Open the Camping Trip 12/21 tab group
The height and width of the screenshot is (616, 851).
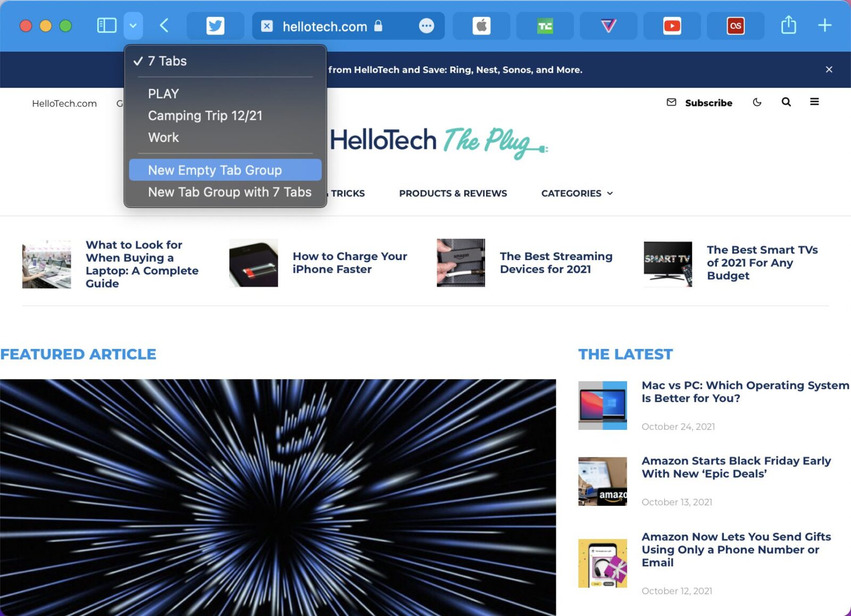click(x=205, y=116)
